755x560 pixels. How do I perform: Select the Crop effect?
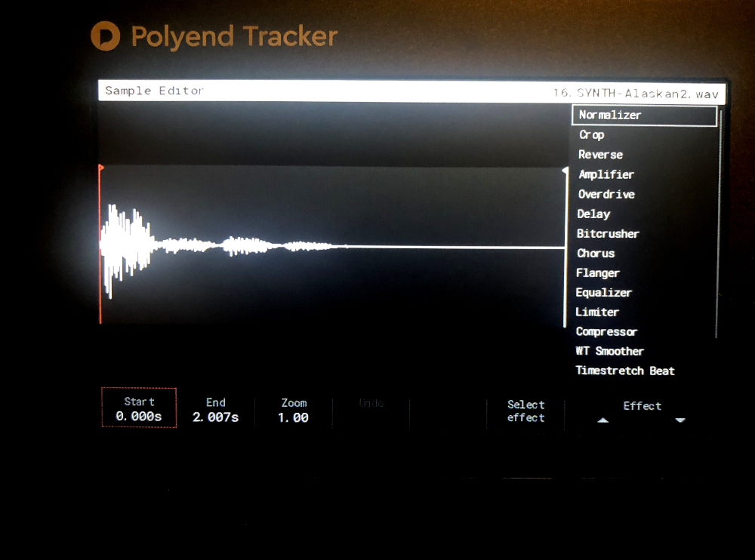pos(592,135)
